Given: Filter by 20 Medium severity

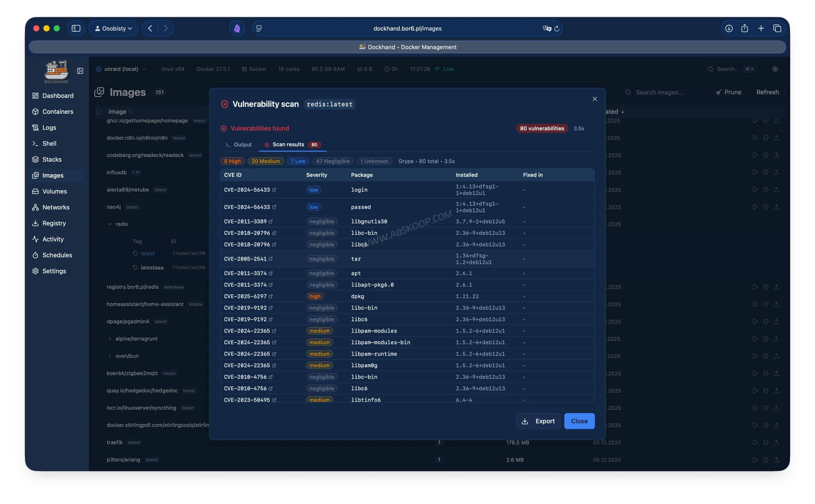Looking at the screenshot, I should click(266, 161).
